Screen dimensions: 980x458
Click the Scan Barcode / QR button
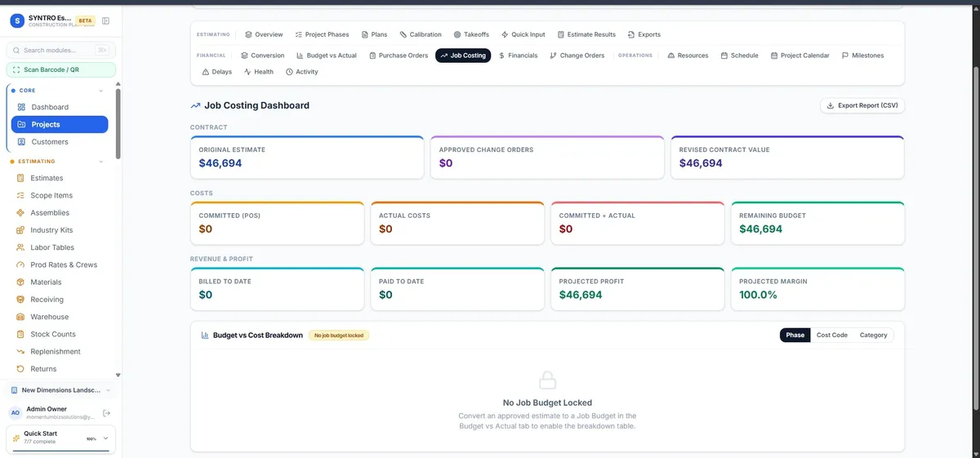pyautogui.click(x=61, y=69)
